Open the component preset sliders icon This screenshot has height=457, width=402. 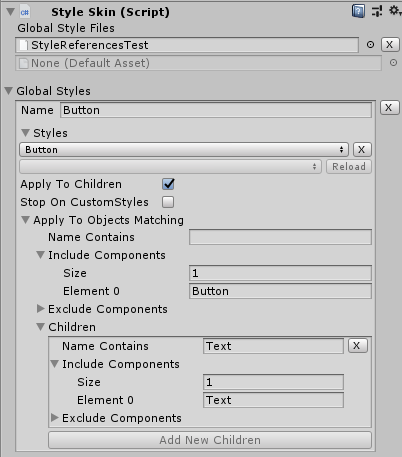pyautogui.click(x=377, y=11)
